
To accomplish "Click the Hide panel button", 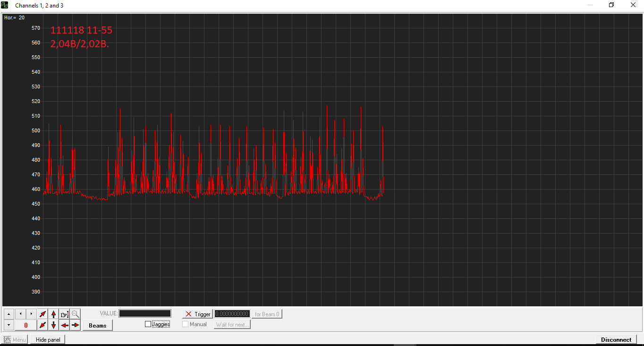I will coord(48,339).
